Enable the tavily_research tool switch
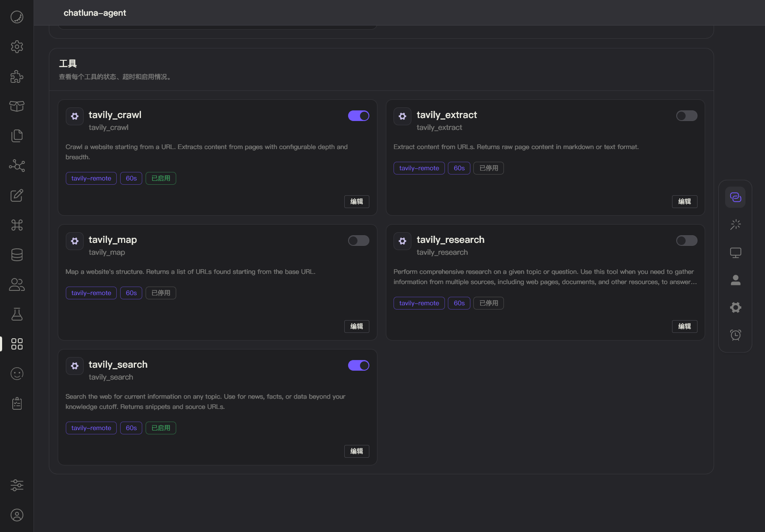 pyautogui.click(x=686, y=241)
